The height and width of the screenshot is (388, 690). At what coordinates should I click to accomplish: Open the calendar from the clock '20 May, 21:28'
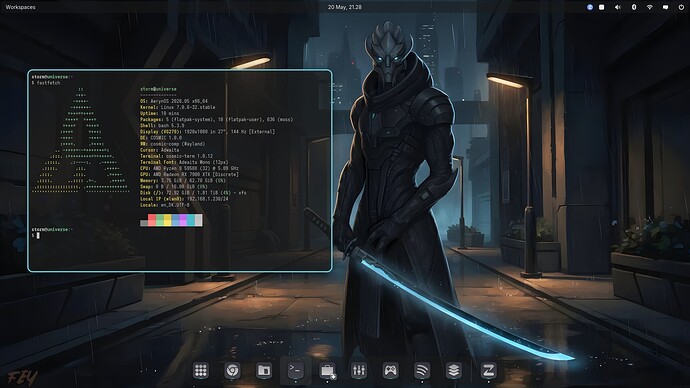345,7
